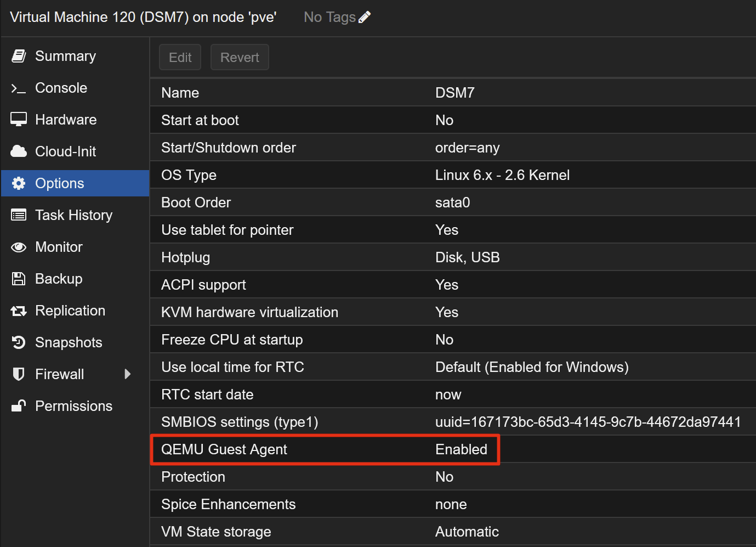Select the SMBIOS settings row

452,422
